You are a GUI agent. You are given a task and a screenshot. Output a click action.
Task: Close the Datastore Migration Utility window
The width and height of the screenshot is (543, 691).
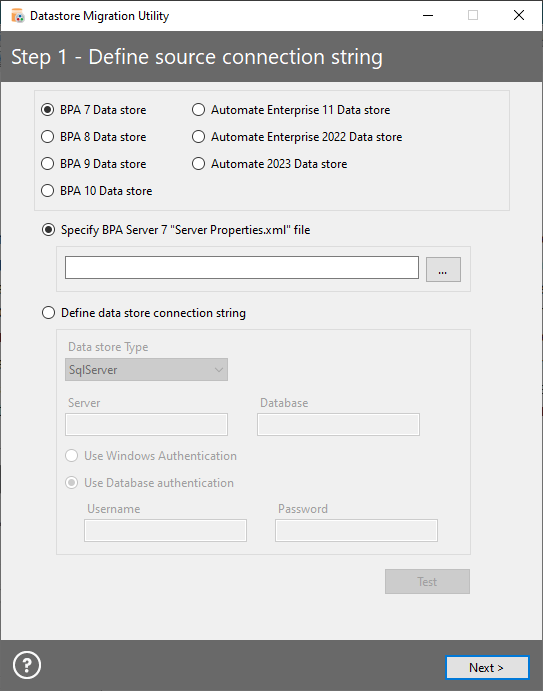coord(519,15)
